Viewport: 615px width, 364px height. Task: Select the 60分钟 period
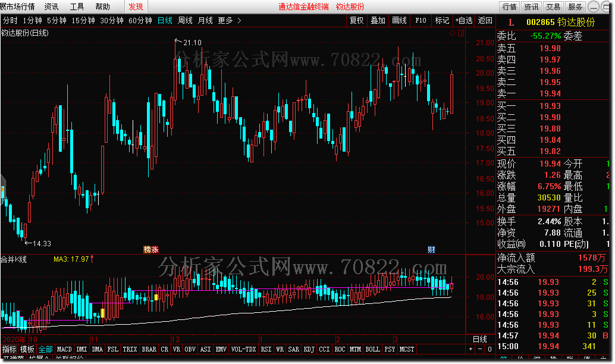[140, 20]
